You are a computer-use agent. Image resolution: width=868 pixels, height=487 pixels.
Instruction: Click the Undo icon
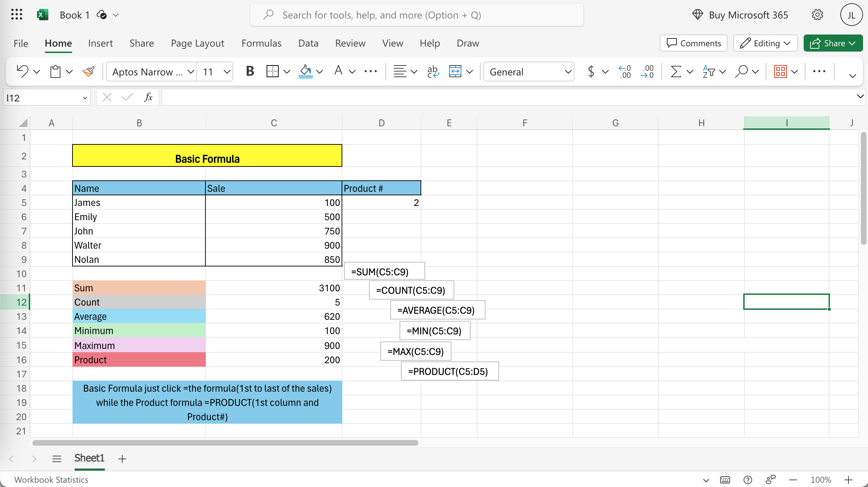[22, 72]
